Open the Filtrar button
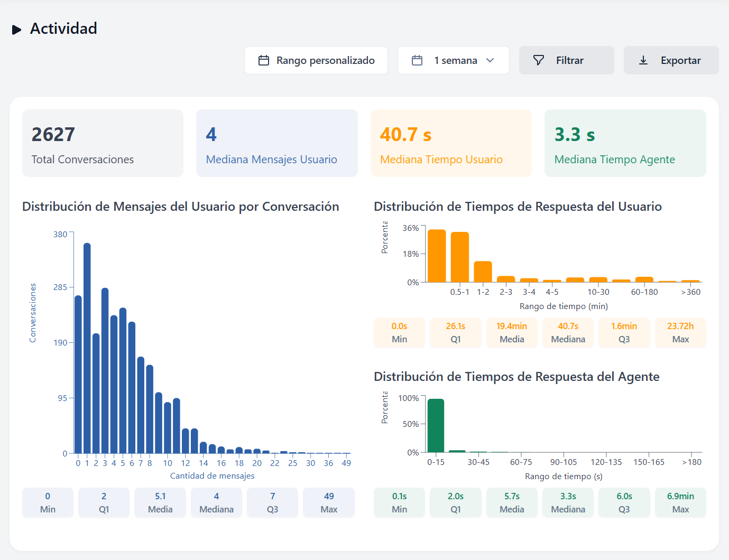 pyautogui.click(x=567, y=60)
